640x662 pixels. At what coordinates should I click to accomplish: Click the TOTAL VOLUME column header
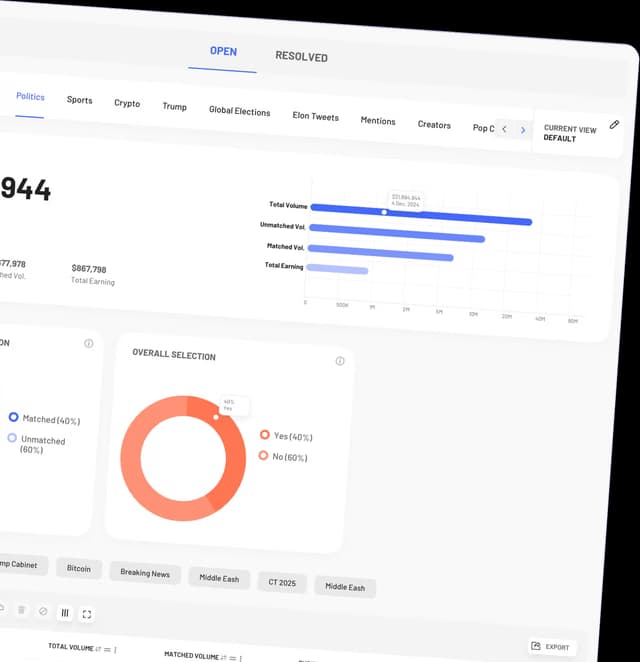tap(71, 647)
